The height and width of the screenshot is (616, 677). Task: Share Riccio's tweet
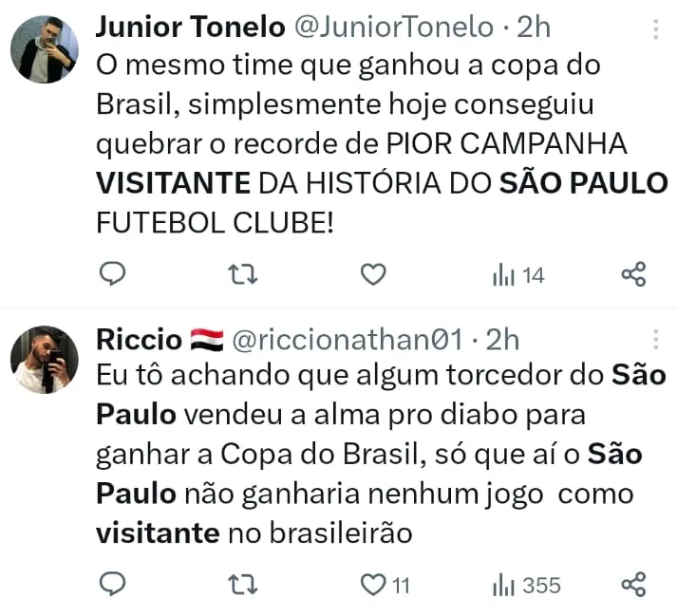tap(633, 584)
